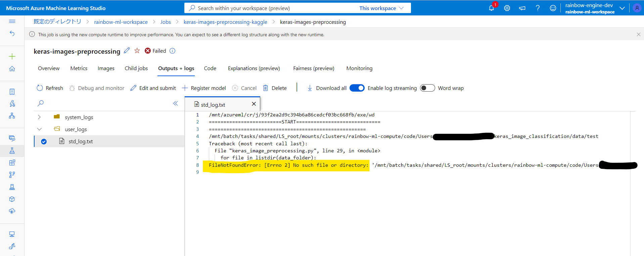Open the workspace switcher dropdown arrow
This screenshot has height=256, width=644.
click(x=622, y=8)
